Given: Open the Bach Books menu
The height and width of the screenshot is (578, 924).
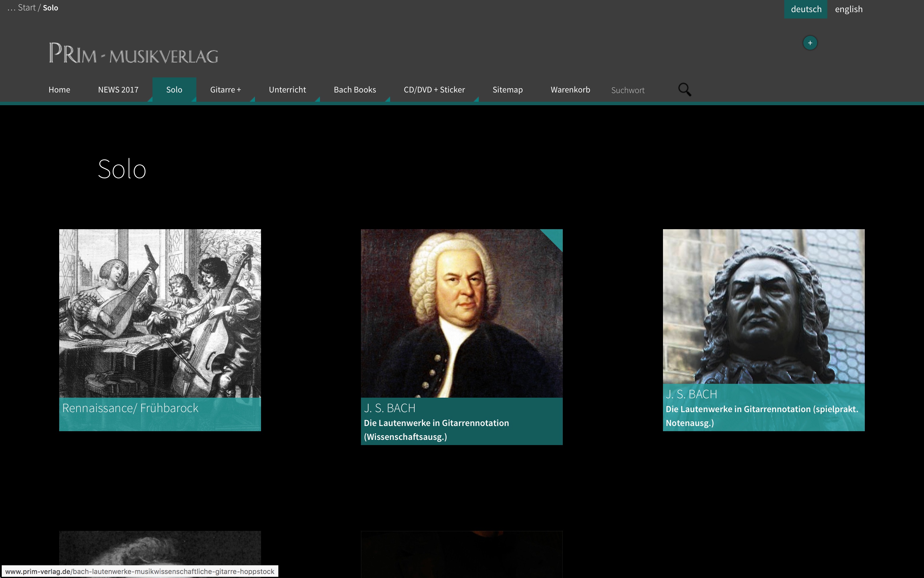Looking at the screenshot, I should 355,90.
